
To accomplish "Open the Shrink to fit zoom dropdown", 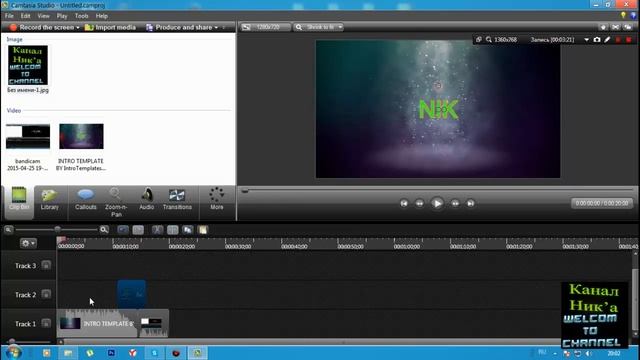I will [319, 27].
